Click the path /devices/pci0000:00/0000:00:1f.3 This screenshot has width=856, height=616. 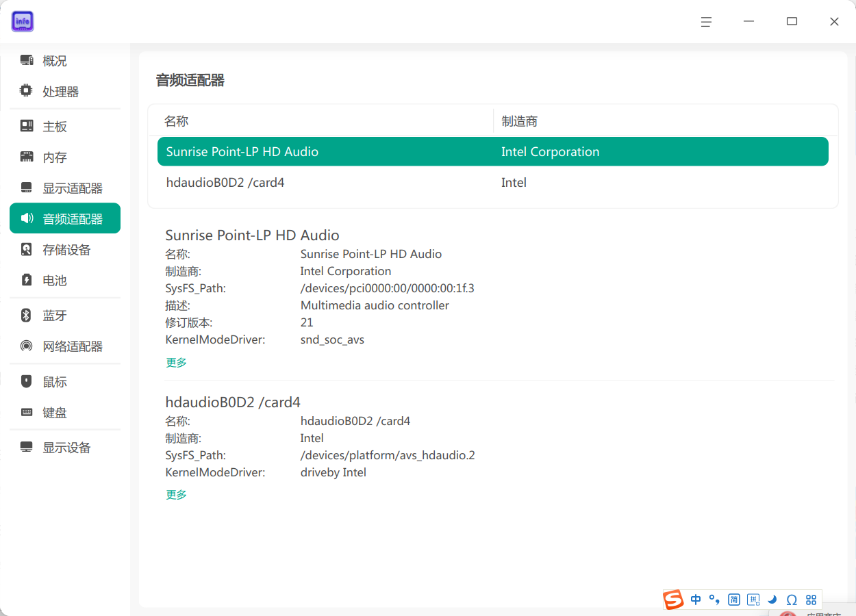(388, 288)
